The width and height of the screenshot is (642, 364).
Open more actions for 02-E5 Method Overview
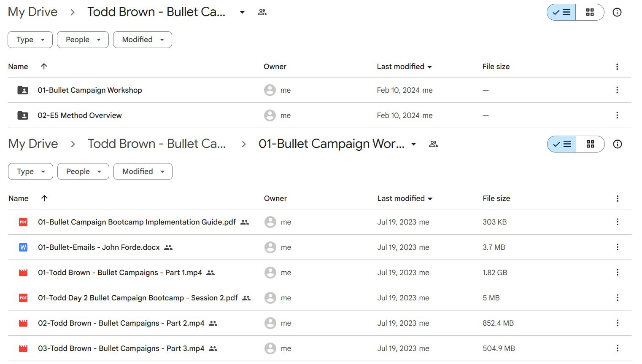tap(617, 115)
